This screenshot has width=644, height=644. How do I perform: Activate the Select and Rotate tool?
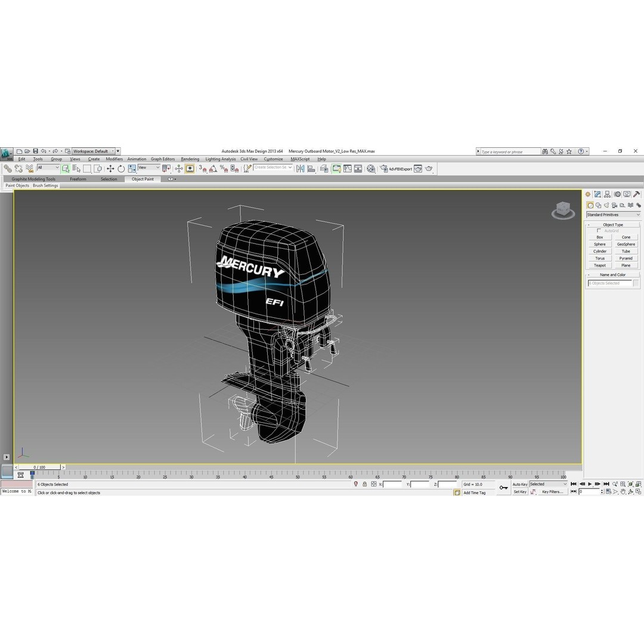click(120, 168)
